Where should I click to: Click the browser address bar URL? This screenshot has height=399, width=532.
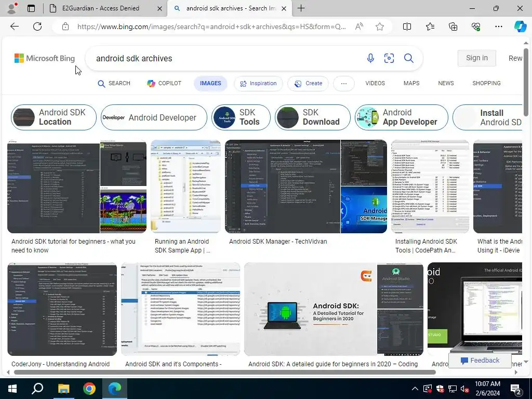[211, 26]
